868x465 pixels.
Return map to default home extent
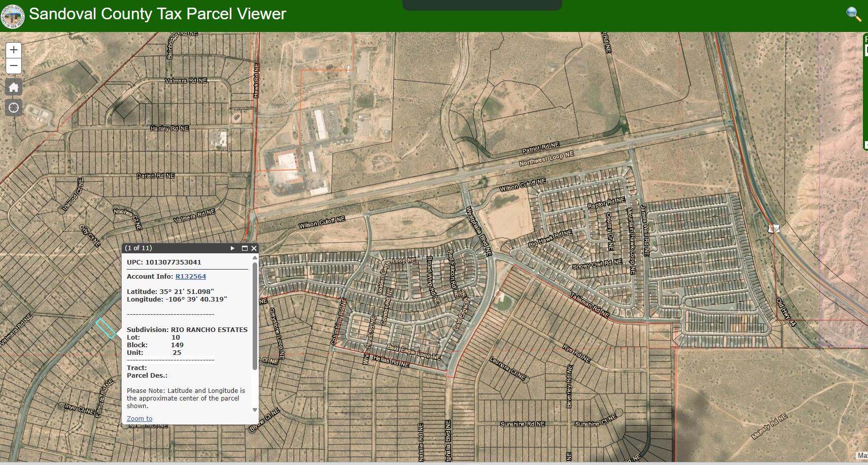pyautogui.click(x=14, y=87)
